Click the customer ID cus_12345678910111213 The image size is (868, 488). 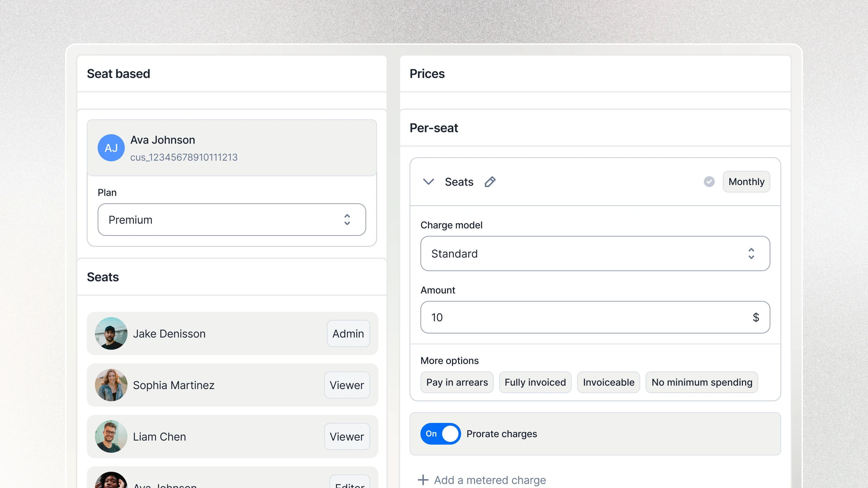click(184, 157)
